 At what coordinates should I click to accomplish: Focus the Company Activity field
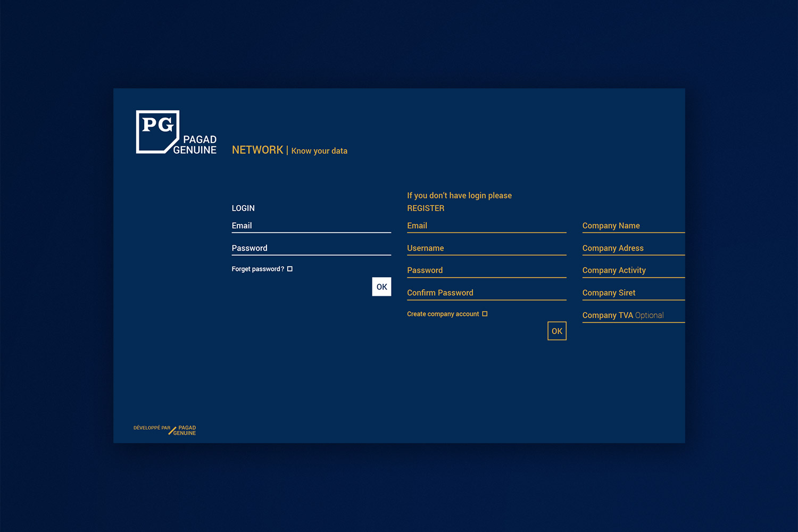pos(633,271)
